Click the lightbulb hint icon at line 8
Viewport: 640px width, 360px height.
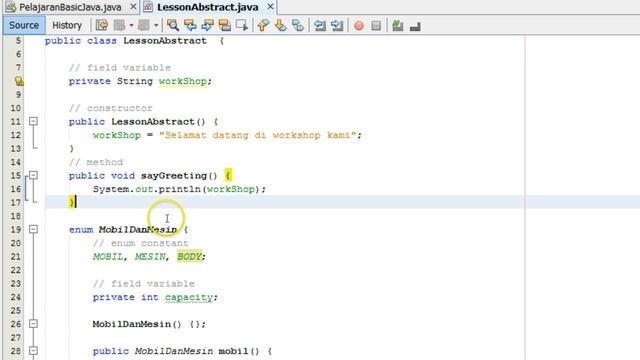click(19, 81)
